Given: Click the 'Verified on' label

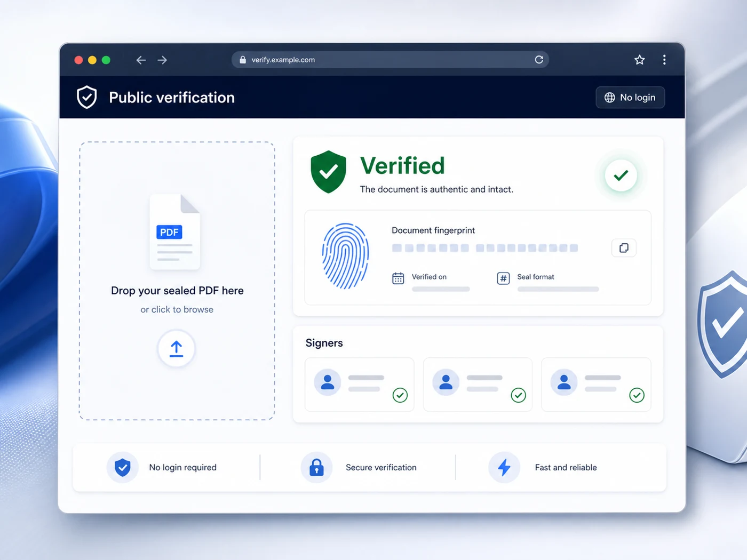Looking at the screenshot, I should point(429,277).
